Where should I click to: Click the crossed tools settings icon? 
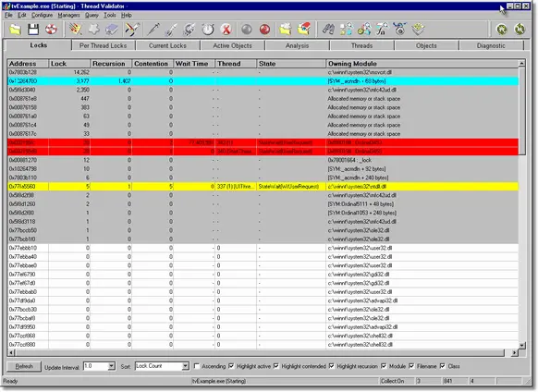point(131,30)
